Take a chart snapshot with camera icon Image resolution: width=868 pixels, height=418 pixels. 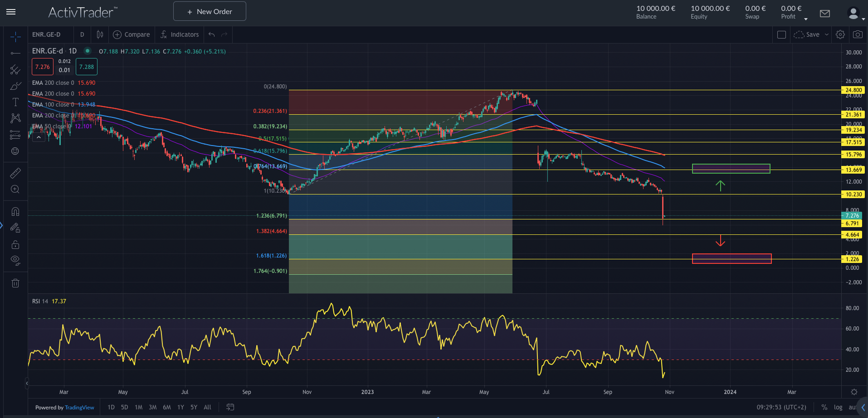[858, 34]
